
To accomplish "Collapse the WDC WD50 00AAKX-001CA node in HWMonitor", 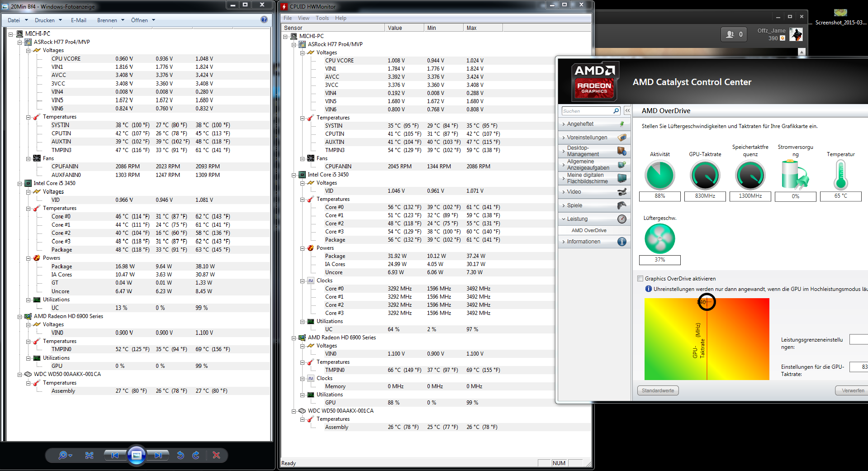I will [x=294, y=411].
